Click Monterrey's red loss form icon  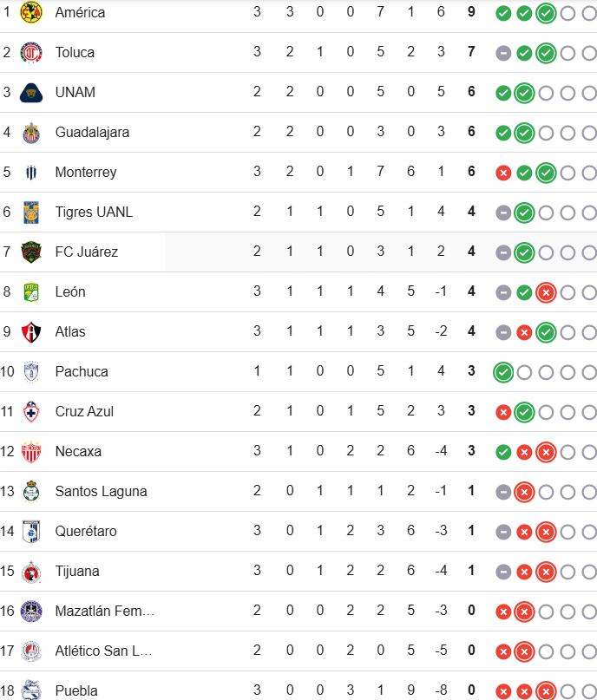pos(503,173)
